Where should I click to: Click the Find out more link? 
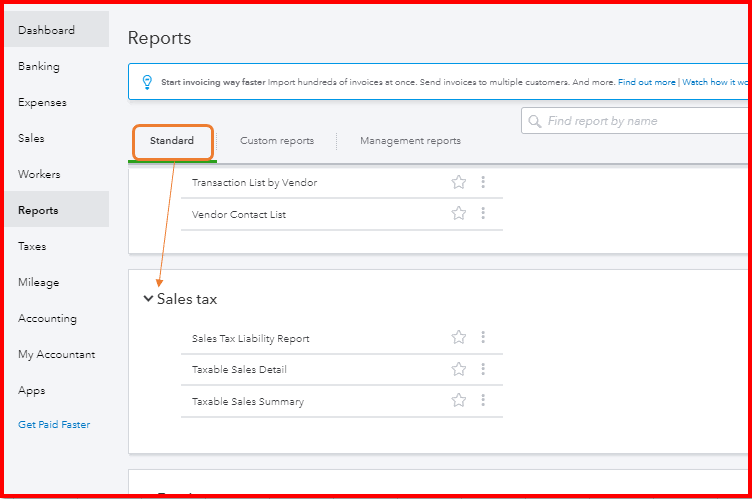tap(646, 82)
